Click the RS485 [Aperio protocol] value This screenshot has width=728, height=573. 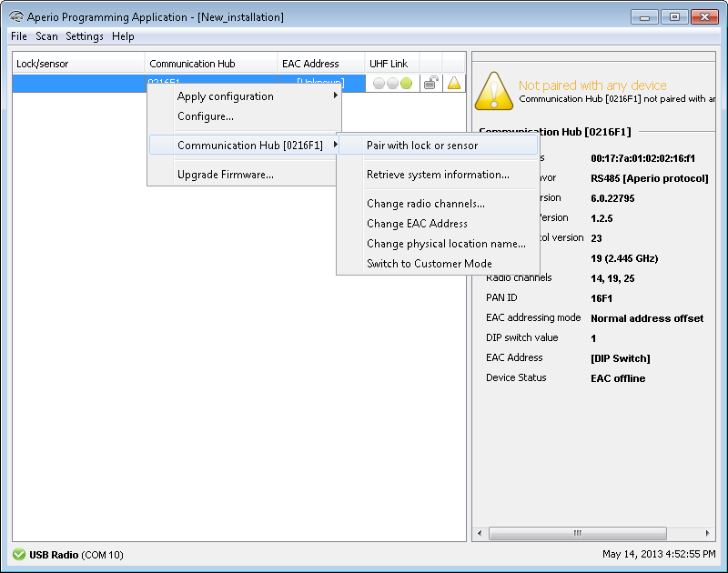point(650,178)
